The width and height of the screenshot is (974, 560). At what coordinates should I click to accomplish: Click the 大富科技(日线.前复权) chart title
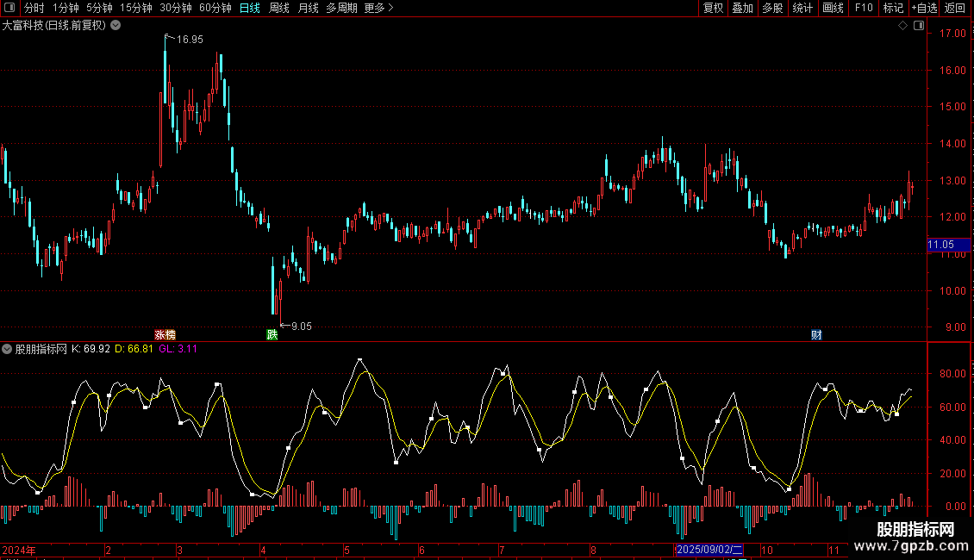pos(54,26)
